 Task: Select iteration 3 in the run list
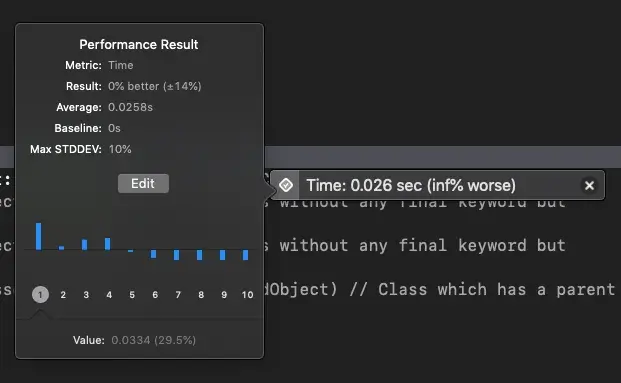(86, 295)
